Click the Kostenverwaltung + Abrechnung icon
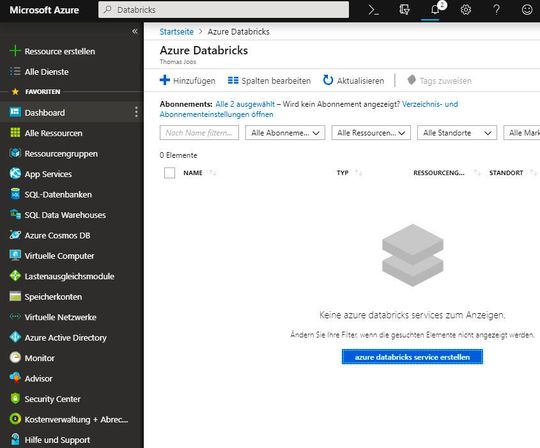 click(15, 419)
